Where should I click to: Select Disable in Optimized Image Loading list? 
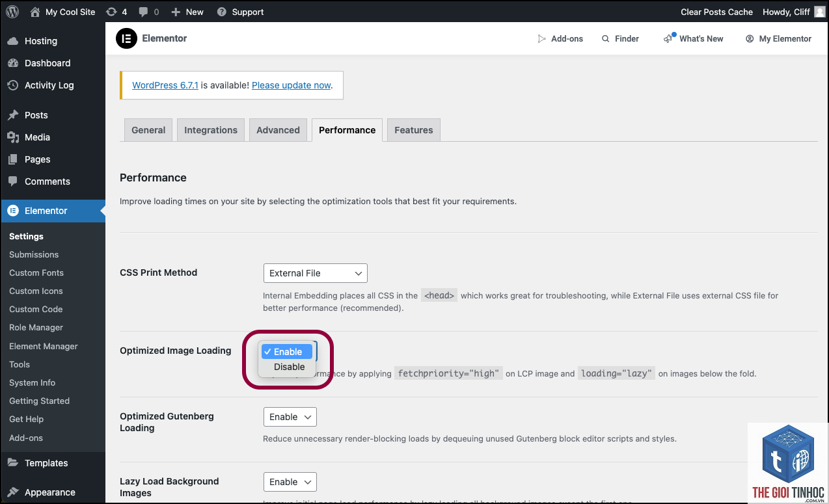point(287,367)
